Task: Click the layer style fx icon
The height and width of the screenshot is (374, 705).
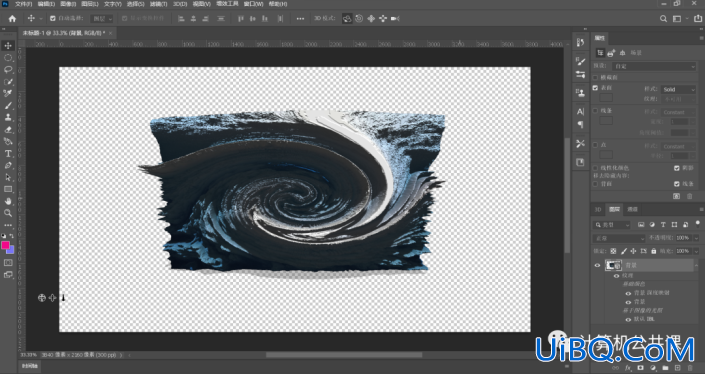Action: [x=628, y=368]
